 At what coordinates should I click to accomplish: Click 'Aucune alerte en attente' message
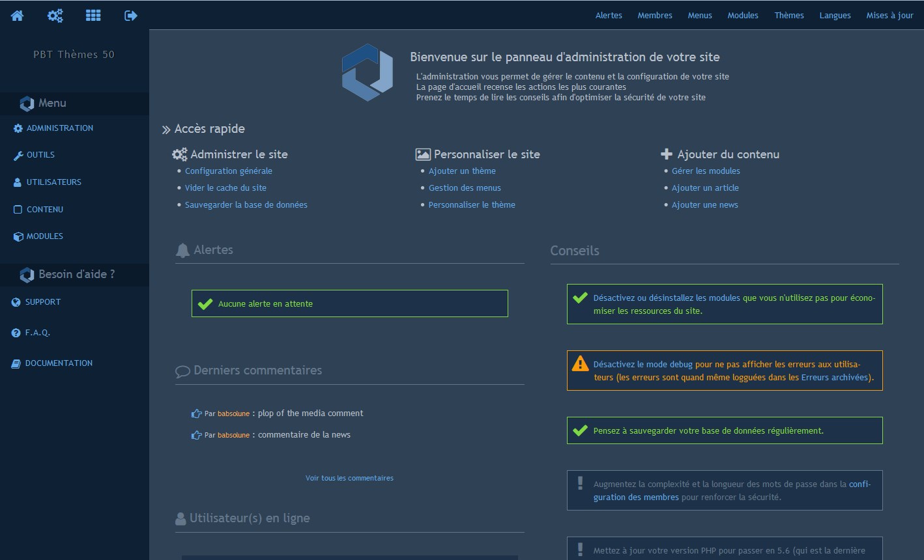tap(265, 304)
